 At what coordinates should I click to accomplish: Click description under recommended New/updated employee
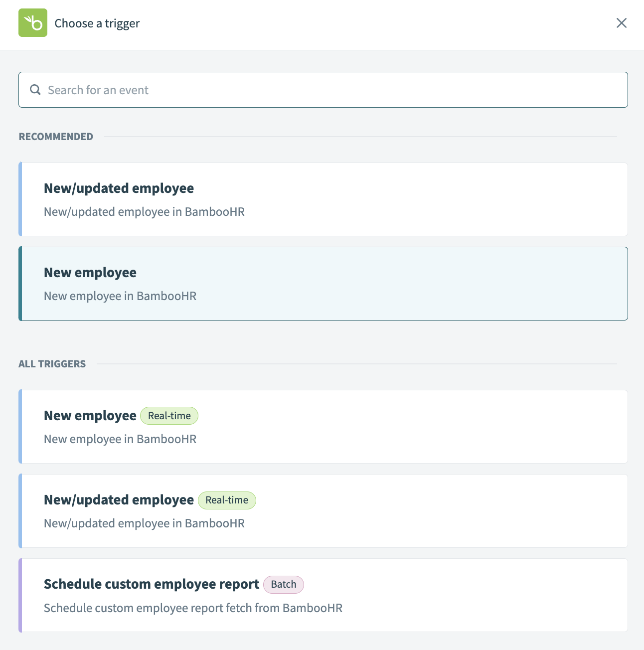(x=144, y=212)
